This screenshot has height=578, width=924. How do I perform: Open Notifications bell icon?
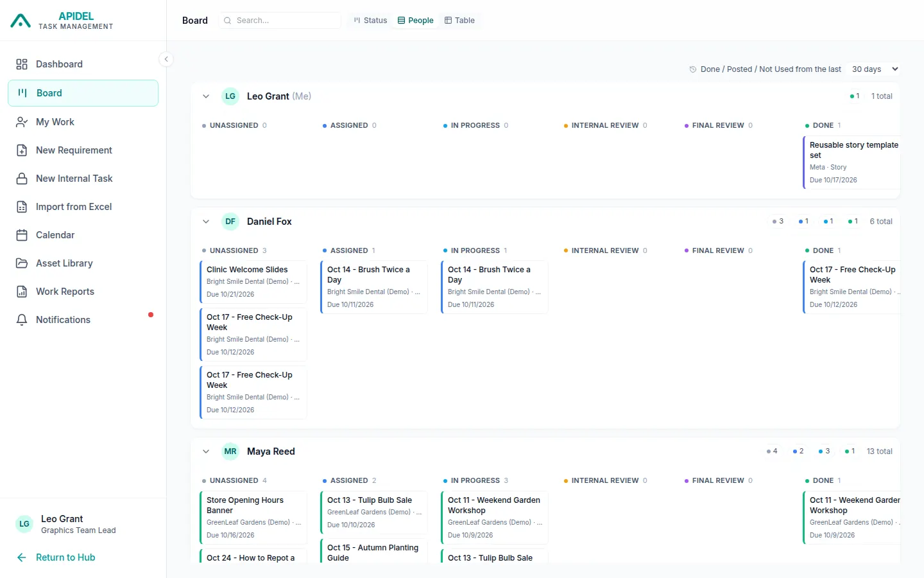tap(22, 320)
